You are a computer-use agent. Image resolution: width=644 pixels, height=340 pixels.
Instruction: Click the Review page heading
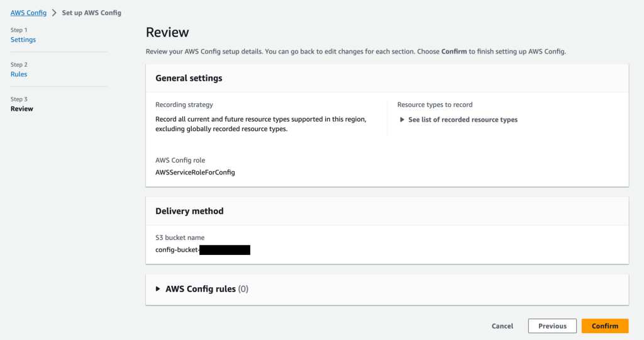pyautogui.click(x=167, y=32)
